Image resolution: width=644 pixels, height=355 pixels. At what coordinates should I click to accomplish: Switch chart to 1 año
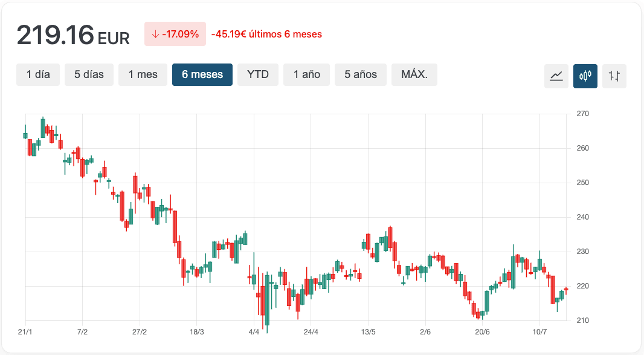click(x=306, y=75)
